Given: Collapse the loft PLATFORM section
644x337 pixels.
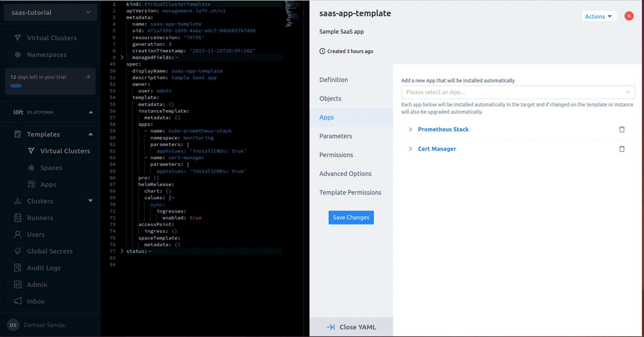Looking at the screenshot, I should coord(91,112).
